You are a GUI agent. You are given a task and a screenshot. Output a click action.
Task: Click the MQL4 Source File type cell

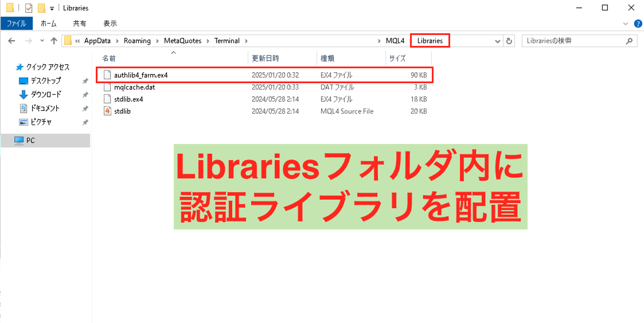point(346,111)
